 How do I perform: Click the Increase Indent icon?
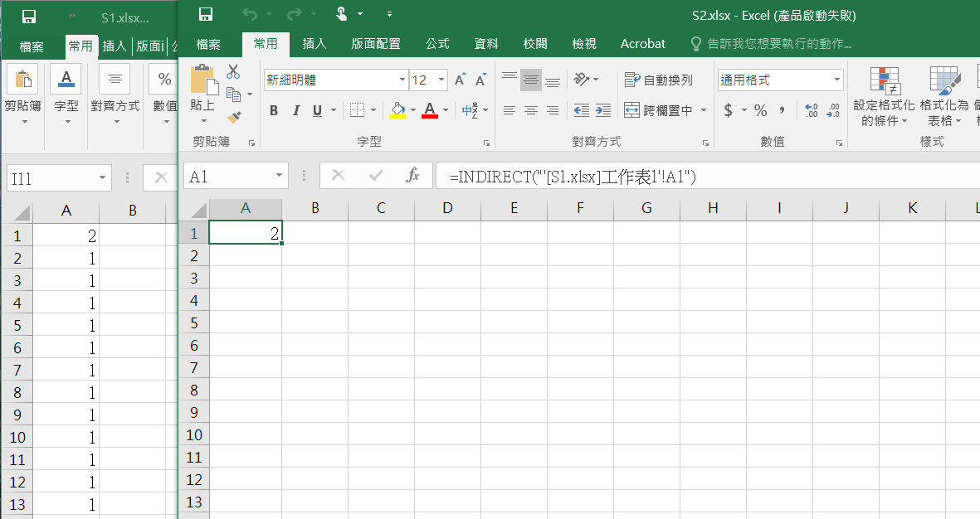point(603,110)
